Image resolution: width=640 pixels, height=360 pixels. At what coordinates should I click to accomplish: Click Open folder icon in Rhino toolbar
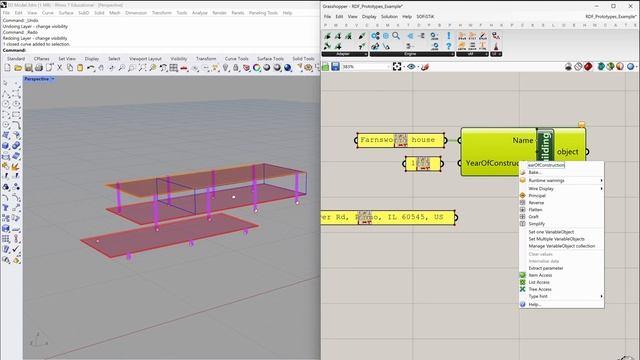[x=18, y=68]
